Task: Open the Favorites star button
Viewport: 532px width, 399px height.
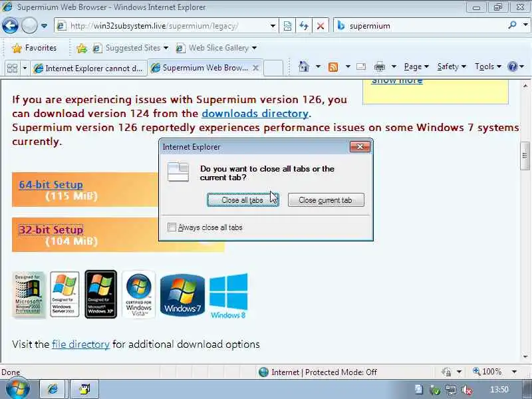Action: tap(34, 48)
